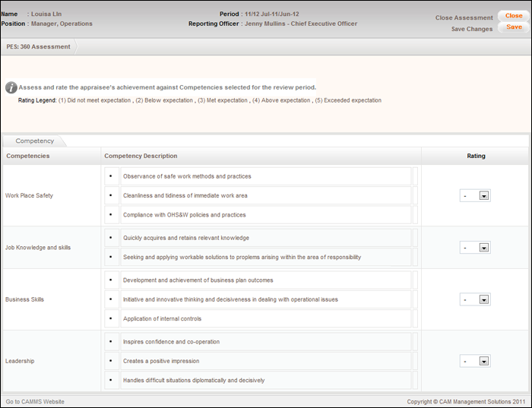Click 'Application of internal controls' description field
The width and height of the screenshot is (532, 408).
click(265, 318)
